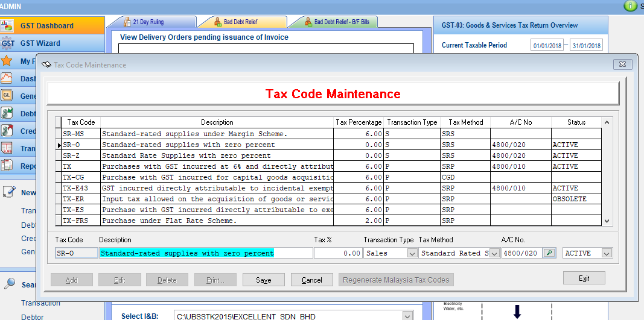Switch to Bad Debt Relief - B/F Bills tab
This screenshot has width=644, height=320.
tap(333, 22)
